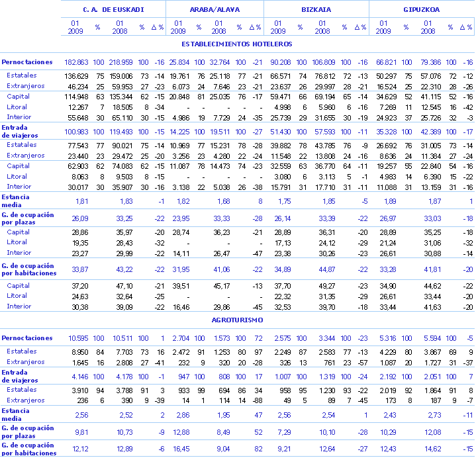Select the hotel Pernoctaciones value 182.863

[x=76, y=62]
